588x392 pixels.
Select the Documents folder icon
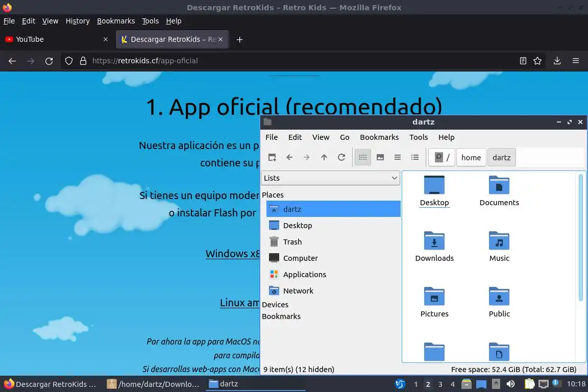(x=499, y=191)
